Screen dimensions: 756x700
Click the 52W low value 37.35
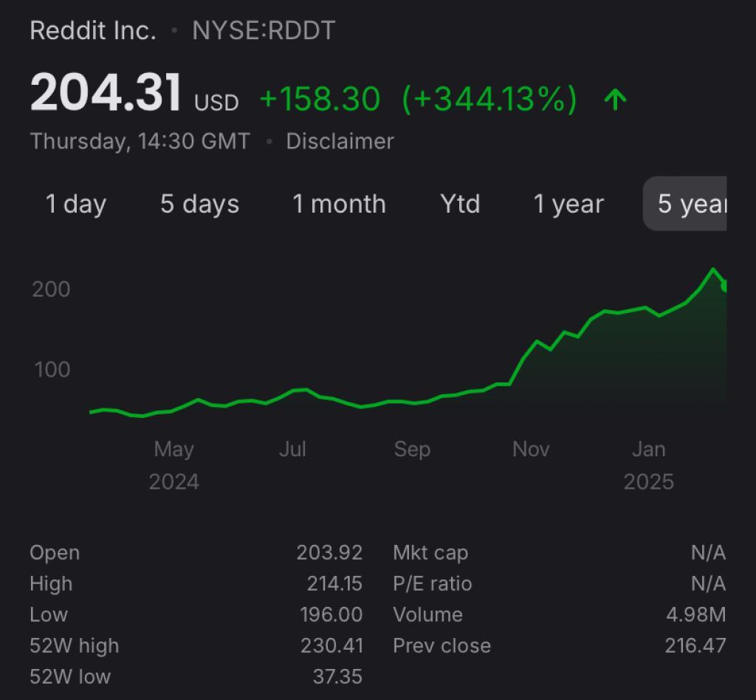[337, 676]
